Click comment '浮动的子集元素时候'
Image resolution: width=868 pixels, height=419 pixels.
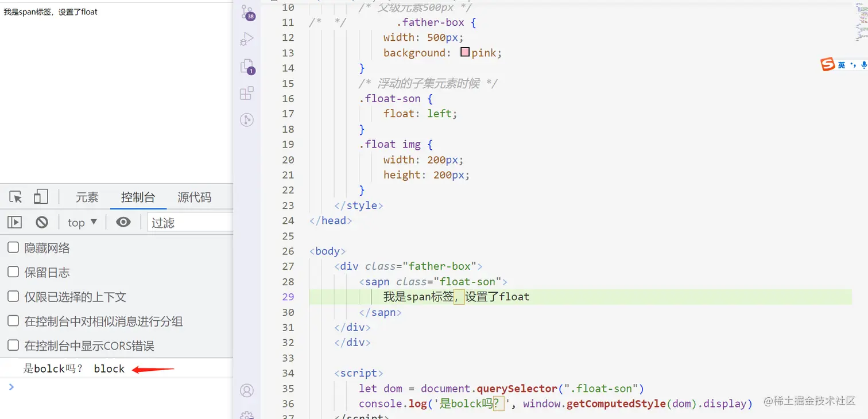click(x=428, y=83)
